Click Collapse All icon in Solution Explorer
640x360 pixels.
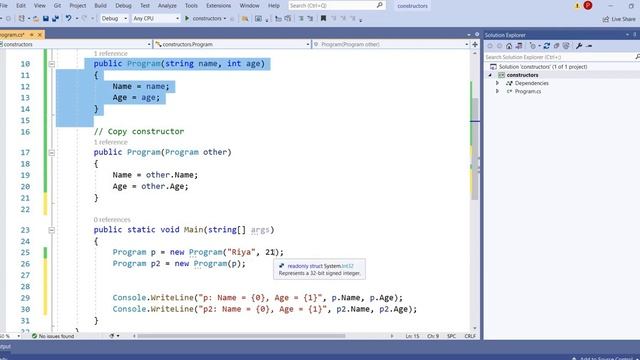click(x=556, y=46)
